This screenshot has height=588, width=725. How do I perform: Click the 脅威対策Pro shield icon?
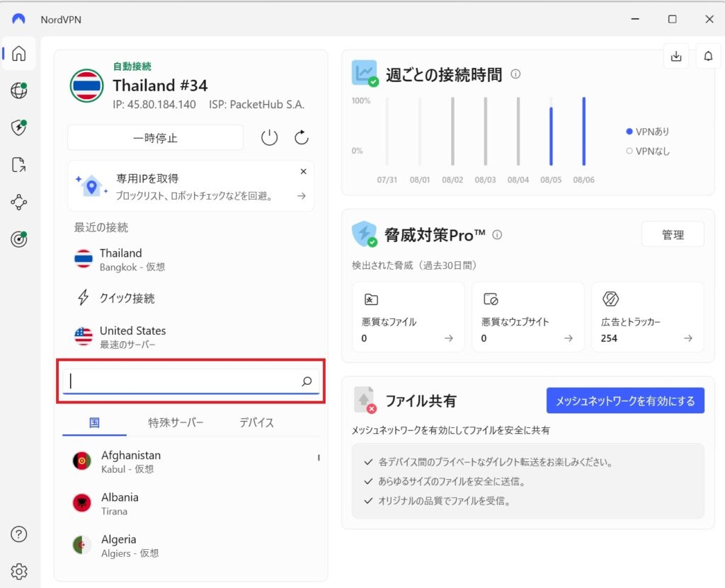[365, 234]
